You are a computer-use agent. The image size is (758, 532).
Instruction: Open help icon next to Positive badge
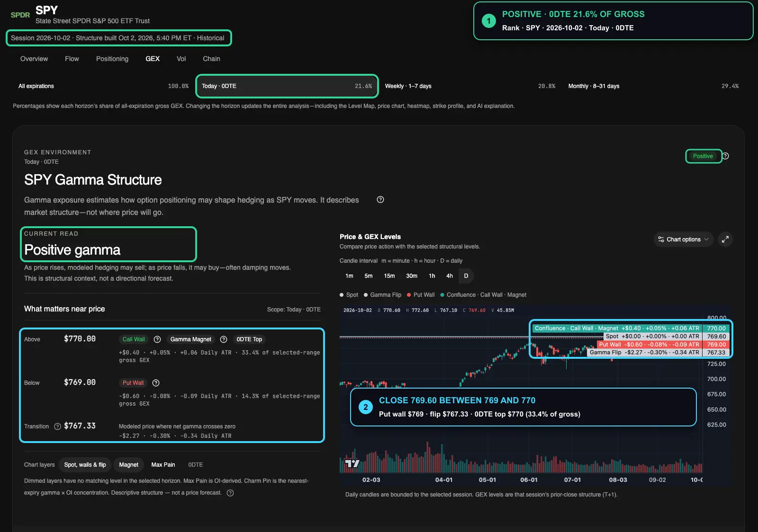[x=725, y=156]
